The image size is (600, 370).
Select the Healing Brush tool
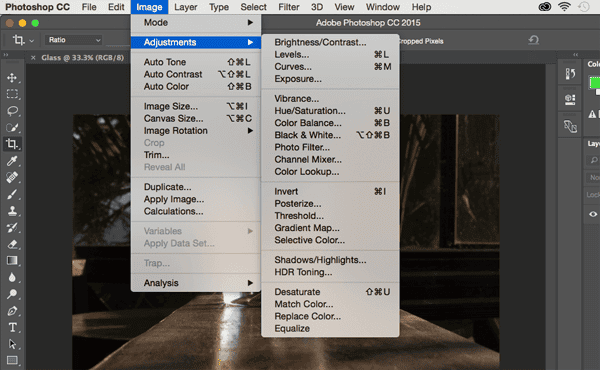[x=12, y=177]
